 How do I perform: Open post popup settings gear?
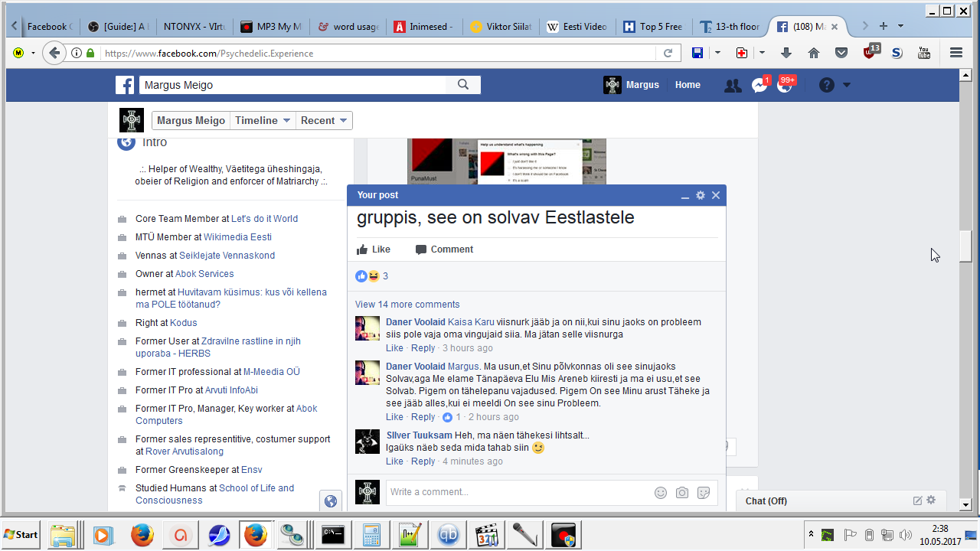(700, 195)
